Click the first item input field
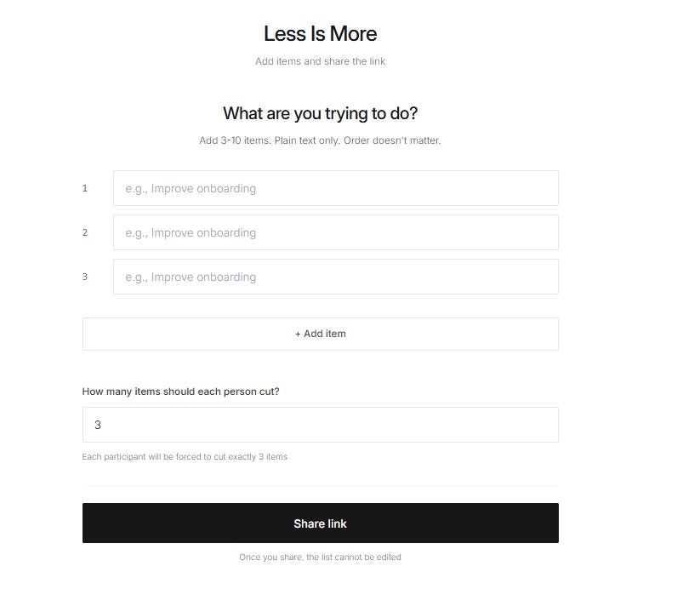This screenshot has height=589, width=700. [335, 188]
